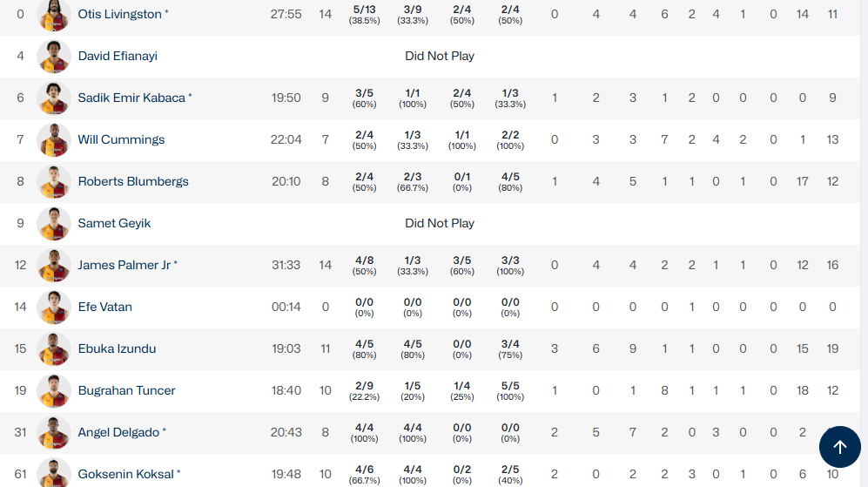868x487 pixels.
Task: Open Bugrahan Tuncer's player page
Action: point(126,391)
